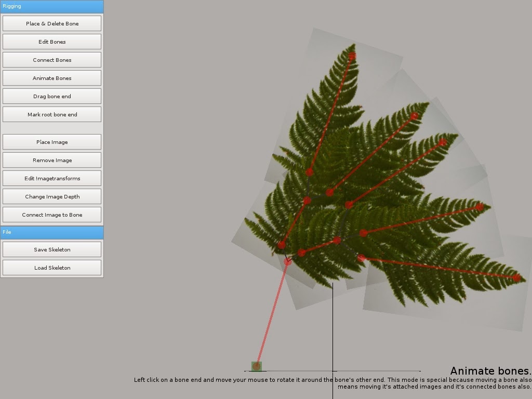This screenshot has width=532, height=399.
Task: Select the Drag bone end tool
Action: pos(52,96)
